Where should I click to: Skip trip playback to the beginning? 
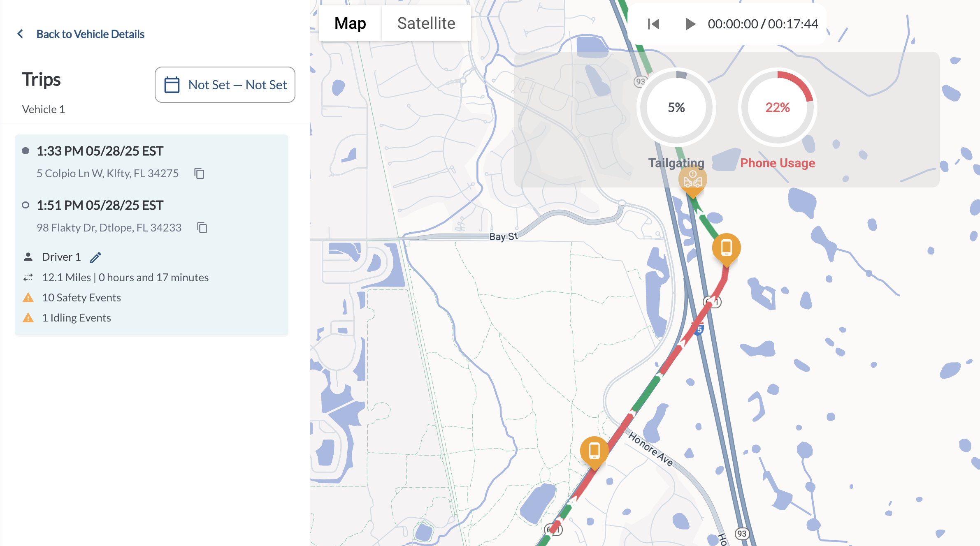tap(653, 24)
